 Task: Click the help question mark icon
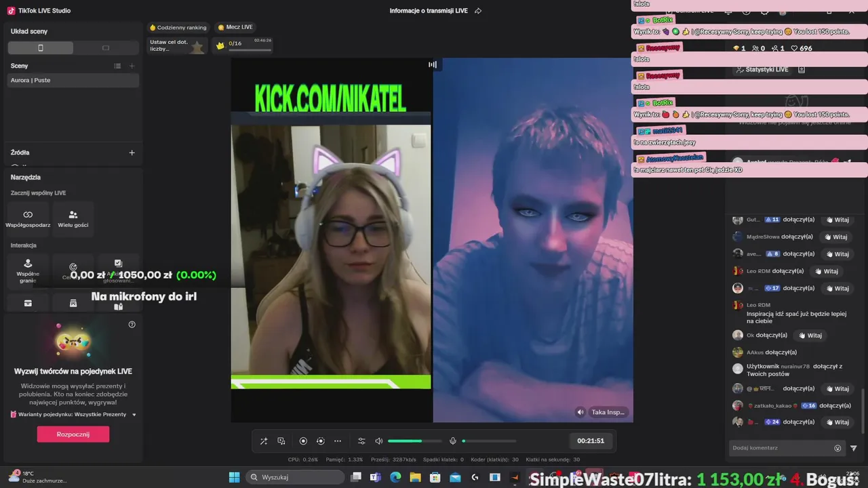132,325
